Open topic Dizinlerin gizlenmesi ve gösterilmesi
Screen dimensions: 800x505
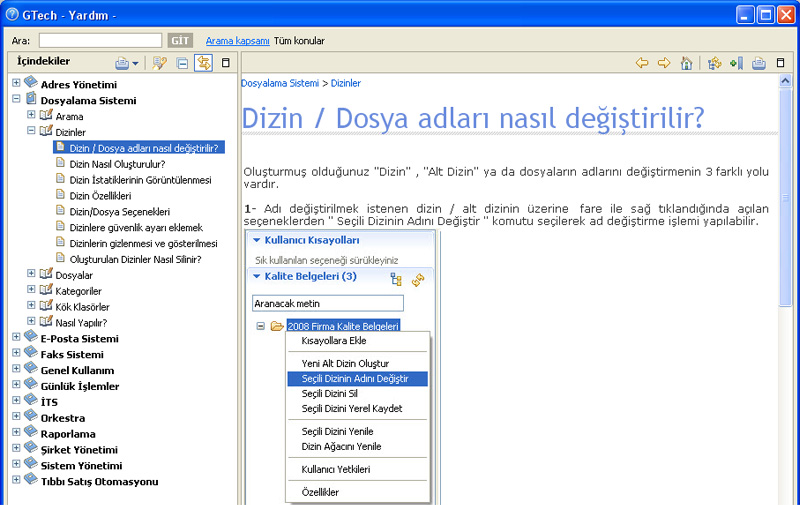143,243
